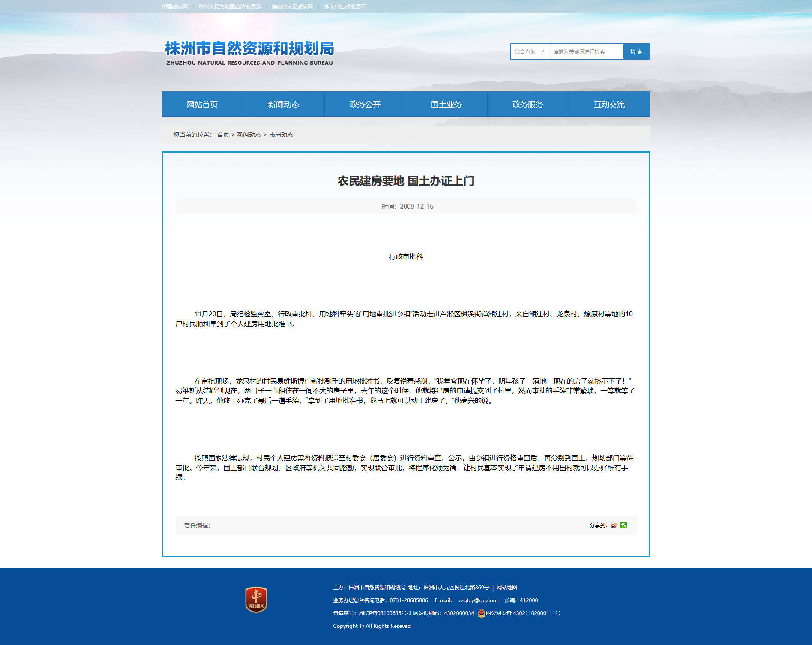
Task: Open the 网站首页 navigation tab
Action: click(x=202, y=104)
